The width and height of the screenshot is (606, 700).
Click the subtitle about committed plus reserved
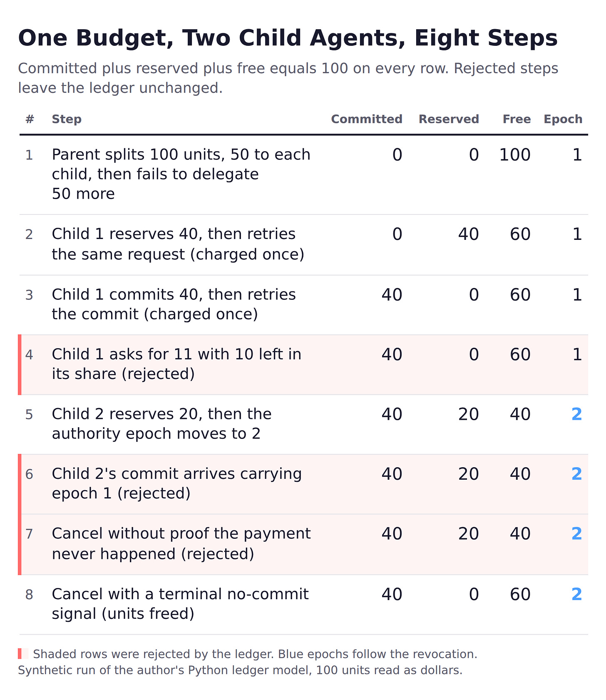[288, 78]
